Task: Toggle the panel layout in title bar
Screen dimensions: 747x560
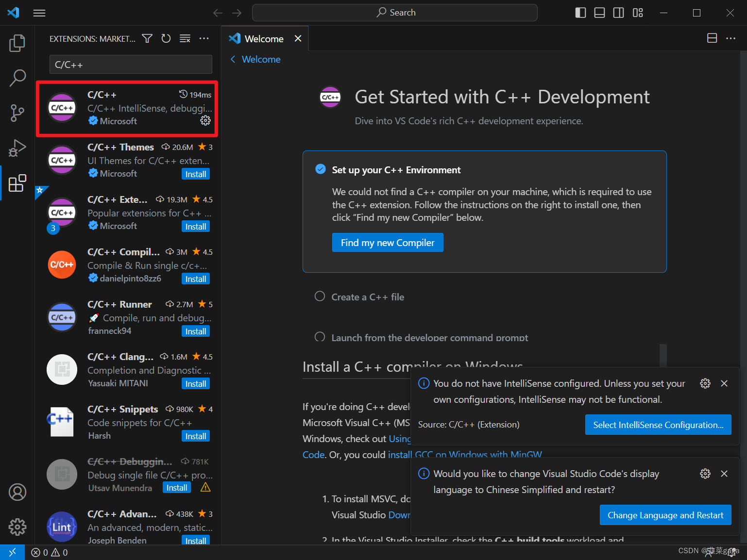Action: tap(599, 13)
